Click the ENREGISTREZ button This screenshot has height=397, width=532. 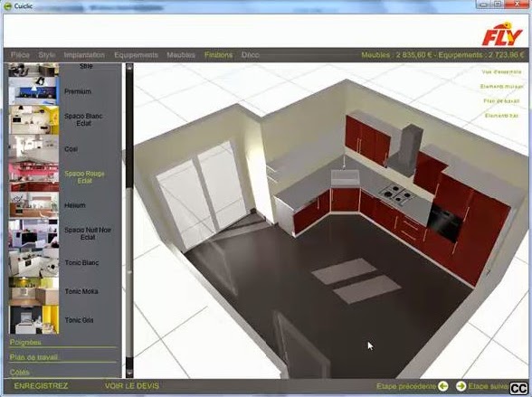[41, 386]
